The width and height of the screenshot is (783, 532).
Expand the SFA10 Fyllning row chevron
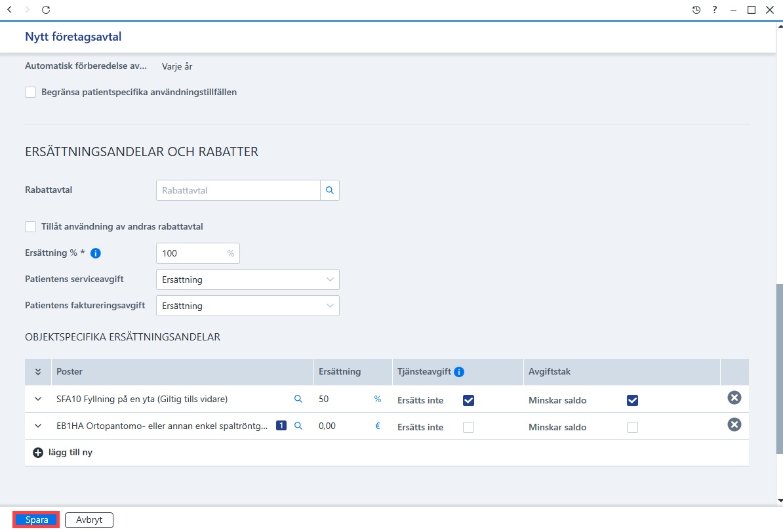point(38,399)
